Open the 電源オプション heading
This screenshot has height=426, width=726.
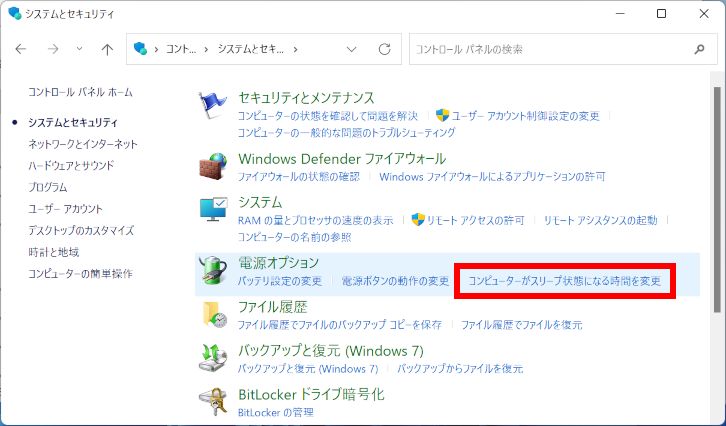(279, 263)
